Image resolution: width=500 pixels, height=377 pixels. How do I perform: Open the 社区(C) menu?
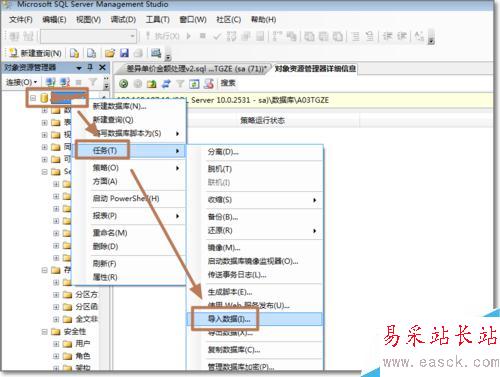tap(228, 20)
